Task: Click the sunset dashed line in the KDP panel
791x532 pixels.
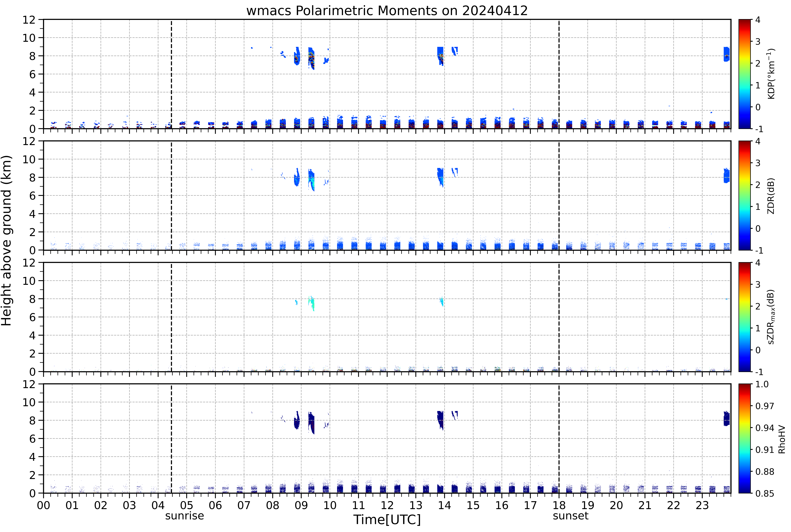Action: click(x=559, y=74)
